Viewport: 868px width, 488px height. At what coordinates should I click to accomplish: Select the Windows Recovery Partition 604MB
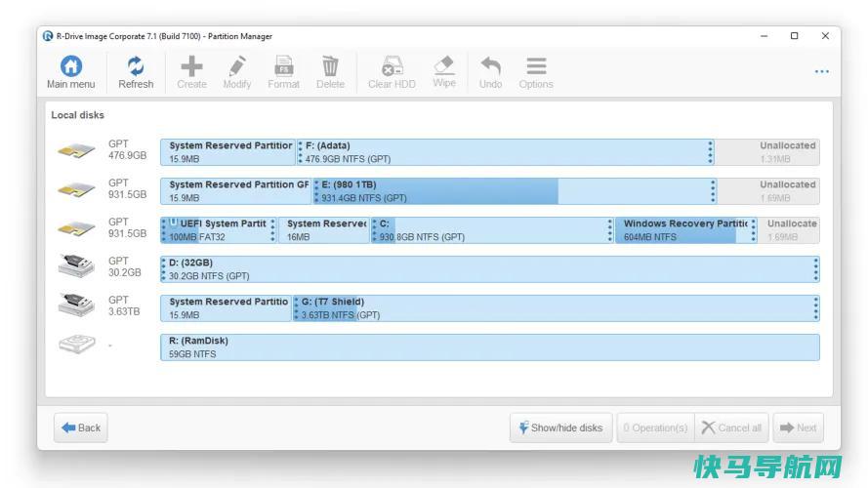[x=685, y=230]
